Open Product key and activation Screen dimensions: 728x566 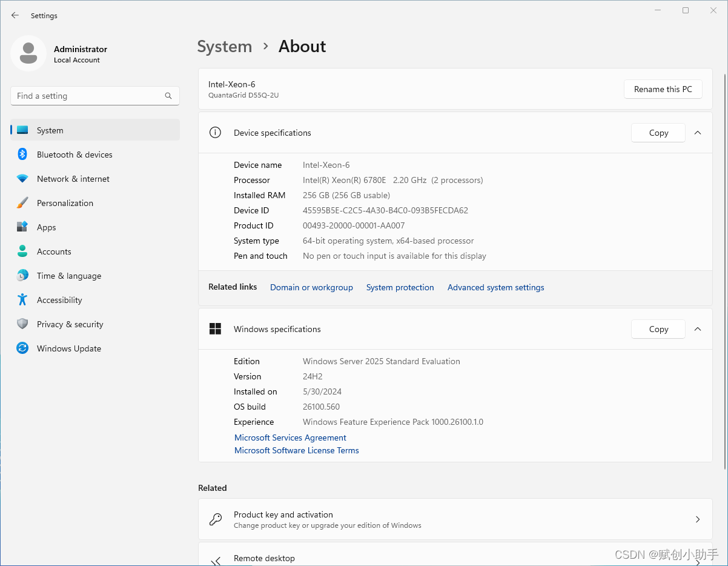[455, 519]
